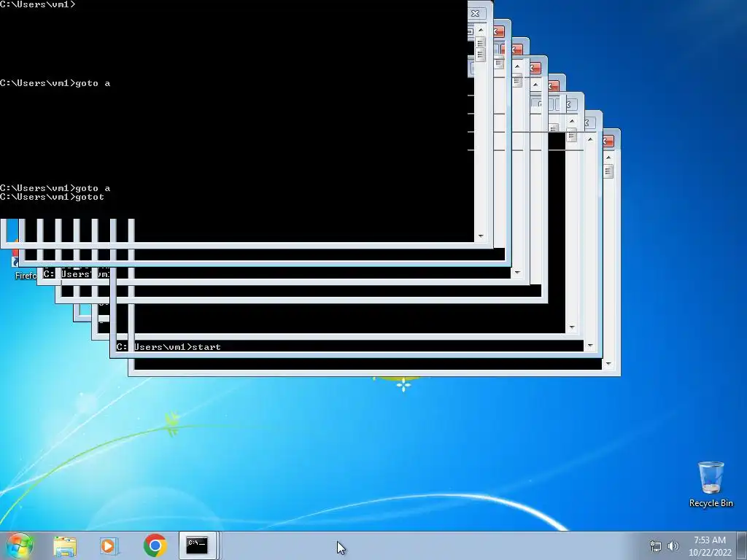Select the partly hidden Firefox desktop shortcut
Image resolution: width=747 pixels, height=560 pixels.
pyautogui.click(x=24, y=269)
